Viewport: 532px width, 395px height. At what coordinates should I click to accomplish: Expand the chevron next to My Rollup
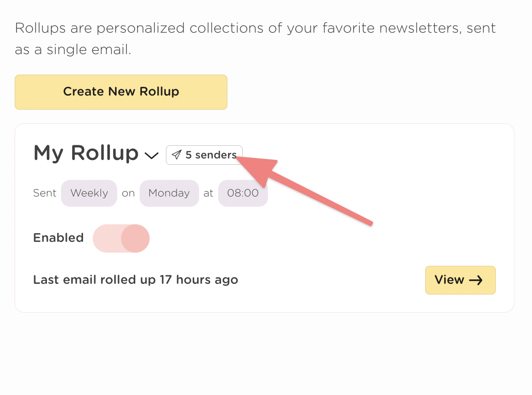tap(152, 156)
